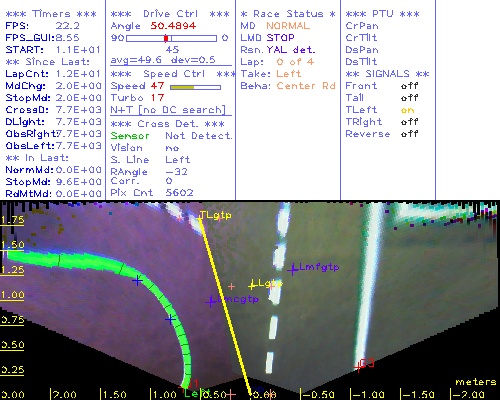Click the lower blue cross on the green curve
This screenshot has width=500, height=400.
click(170, 320)
